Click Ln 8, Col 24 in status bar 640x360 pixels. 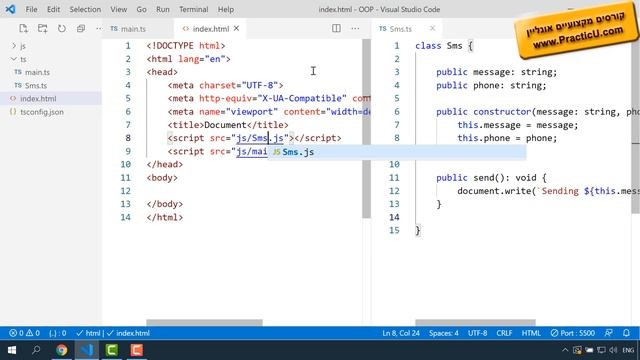(401, 333)
